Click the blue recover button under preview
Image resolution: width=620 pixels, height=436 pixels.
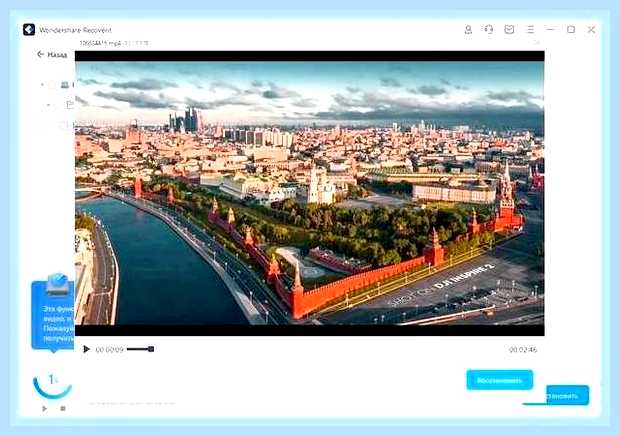500,380
